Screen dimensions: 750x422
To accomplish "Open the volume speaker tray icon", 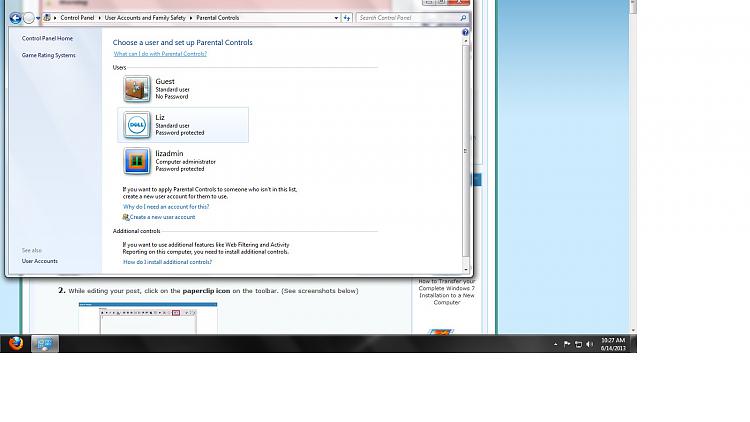I will pos(589,344).
